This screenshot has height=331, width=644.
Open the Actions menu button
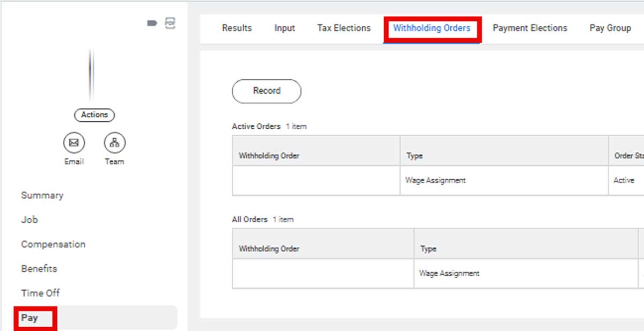[94, 115]
